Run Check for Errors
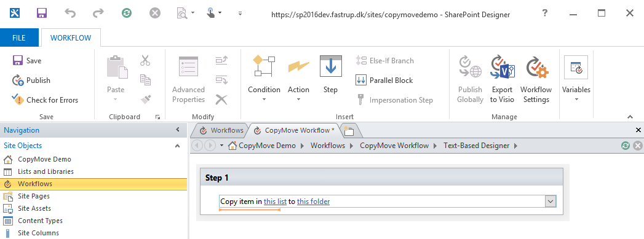 pos(45,100)
